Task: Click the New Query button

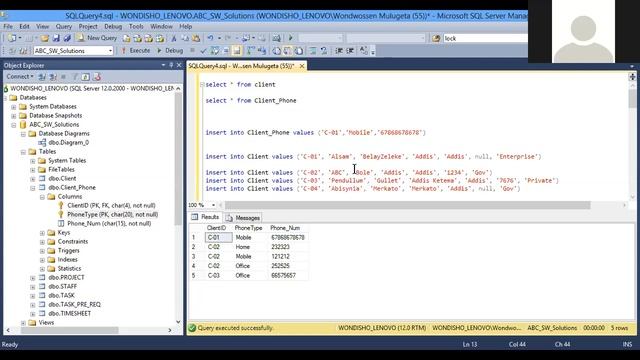Action: coord(97,38)
